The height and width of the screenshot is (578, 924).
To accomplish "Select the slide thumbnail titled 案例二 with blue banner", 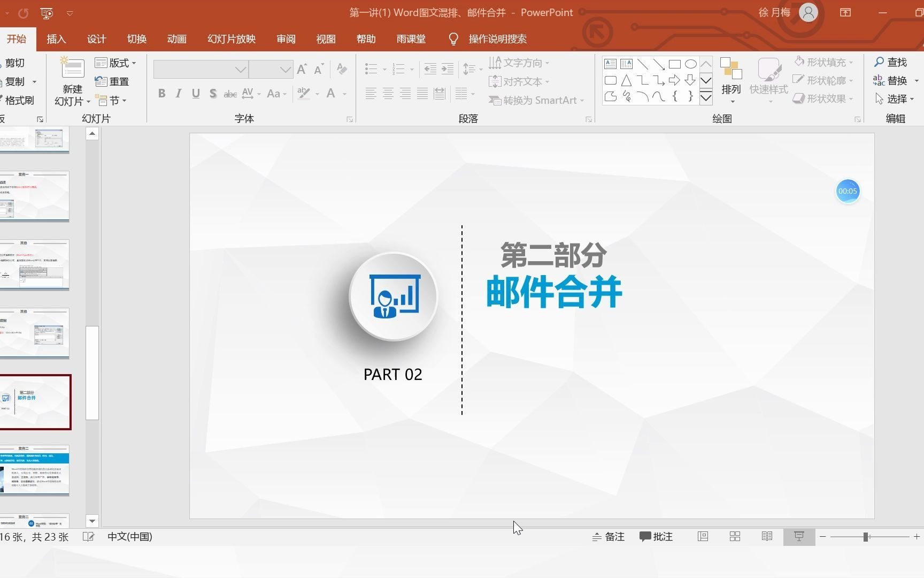I will (x=35, y=470).
